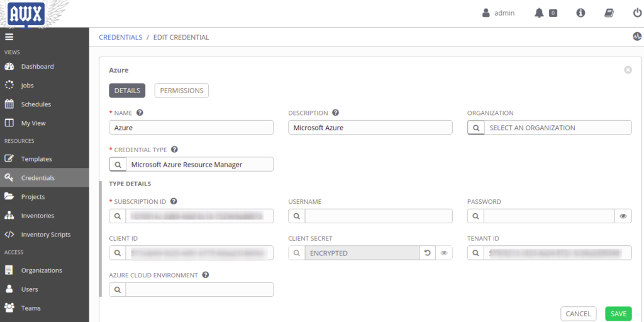
Task: Show help for the NAME field
Action: tap(140, 113)
